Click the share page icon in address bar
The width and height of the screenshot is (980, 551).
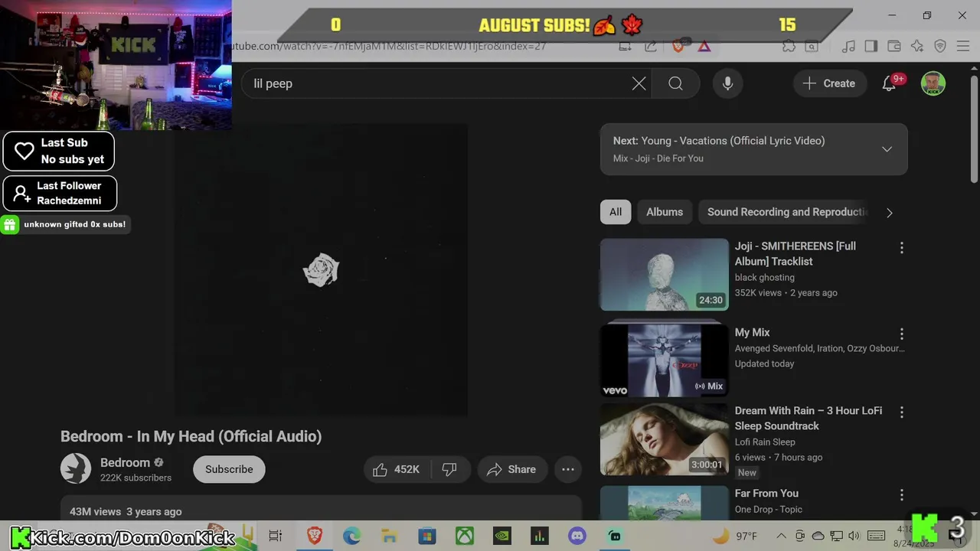pos(651,46)
